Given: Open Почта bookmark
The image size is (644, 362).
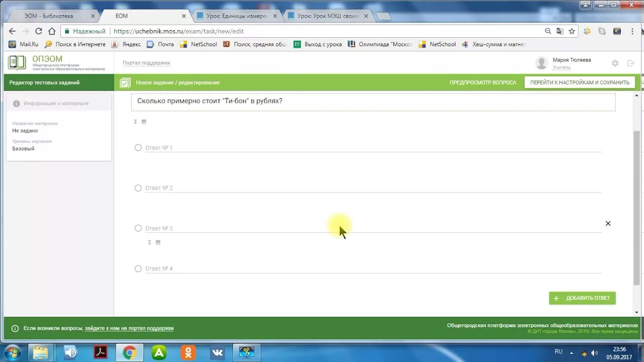Looking at the screenshot, I should point(160,44).
